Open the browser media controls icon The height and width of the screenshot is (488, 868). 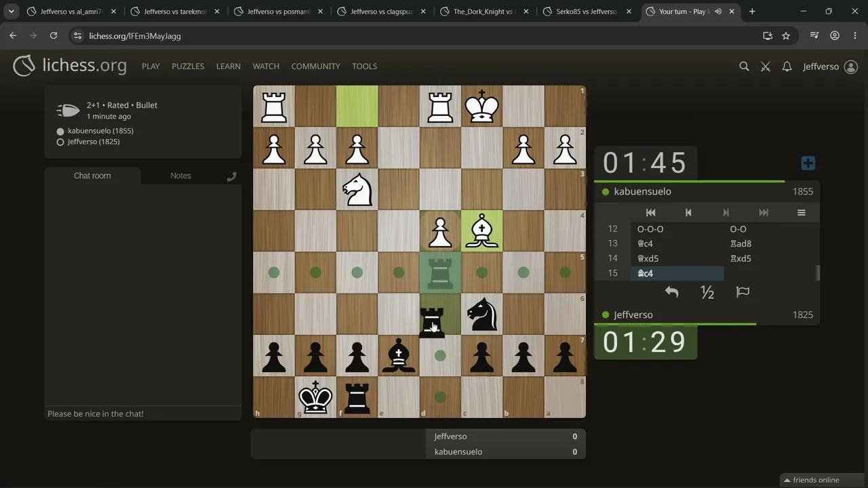816,36
